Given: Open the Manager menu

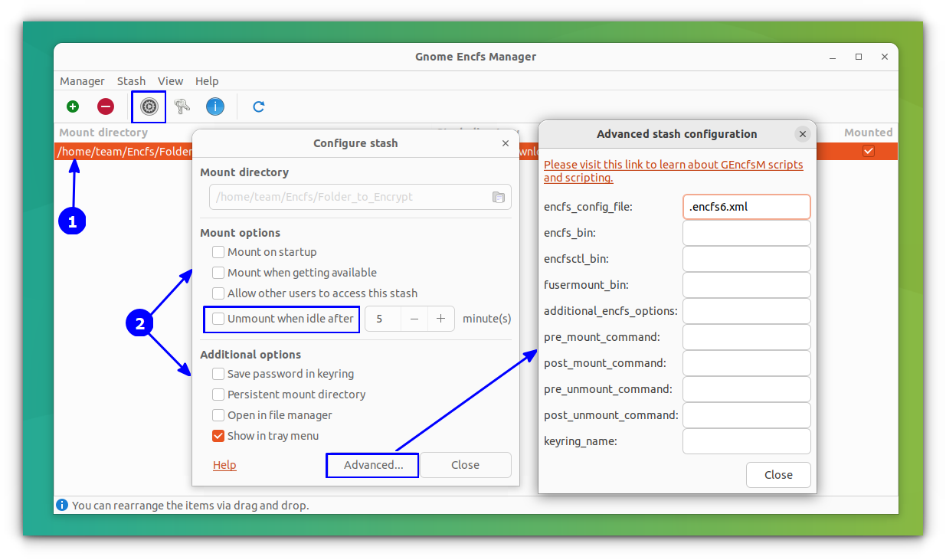Looking at the screenshot, I should click(82, 80).
